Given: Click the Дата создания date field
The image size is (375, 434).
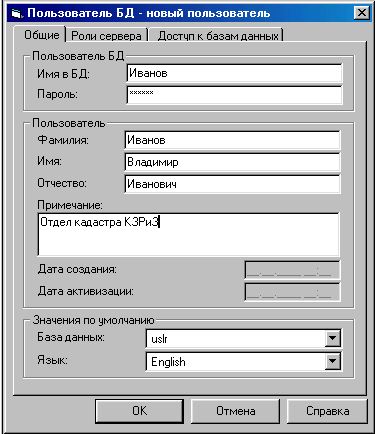Looking at the screenshot, I should coord(292,270).
